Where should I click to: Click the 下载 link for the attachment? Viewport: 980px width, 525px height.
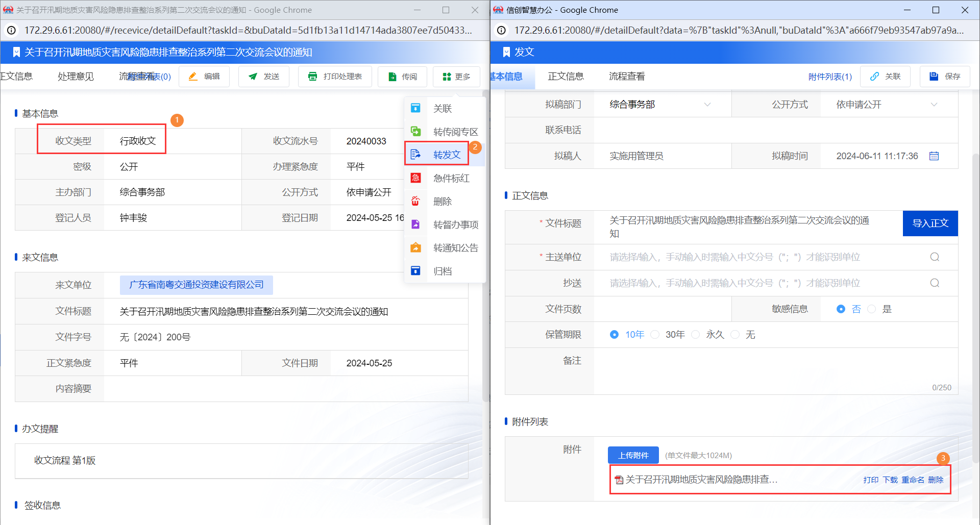pos(890,480)
